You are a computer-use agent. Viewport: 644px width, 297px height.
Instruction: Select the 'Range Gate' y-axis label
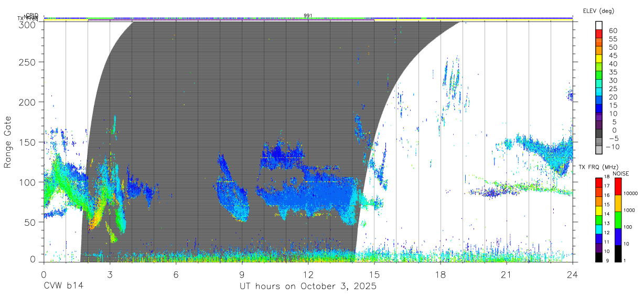click(x=8, y=142)
